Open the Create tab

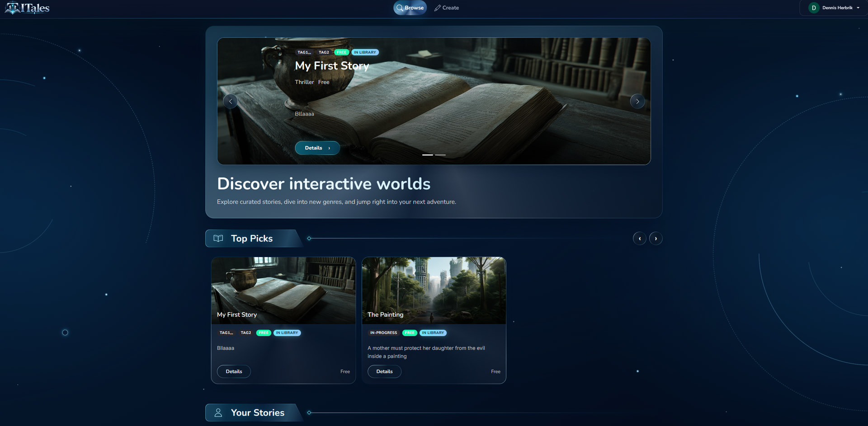pos(447,8)
